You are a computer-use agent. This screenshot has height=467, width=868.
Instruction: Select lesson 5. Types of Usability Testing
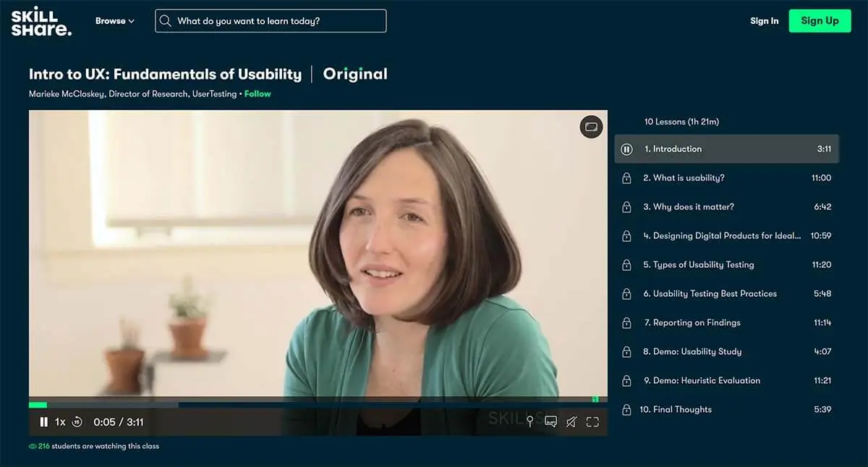coord(727,265)
